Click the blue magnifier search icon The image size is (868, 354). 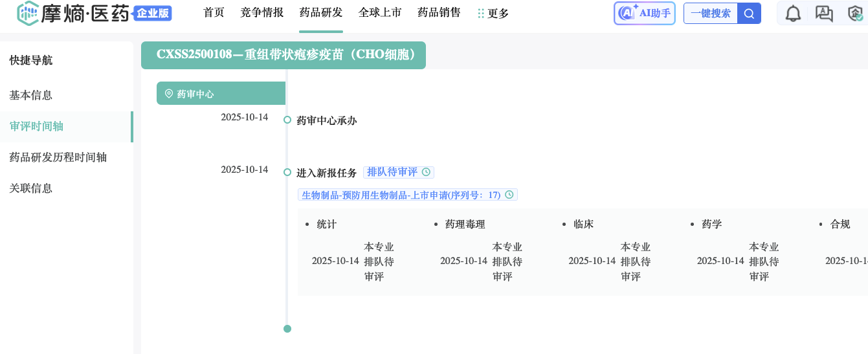749,14
